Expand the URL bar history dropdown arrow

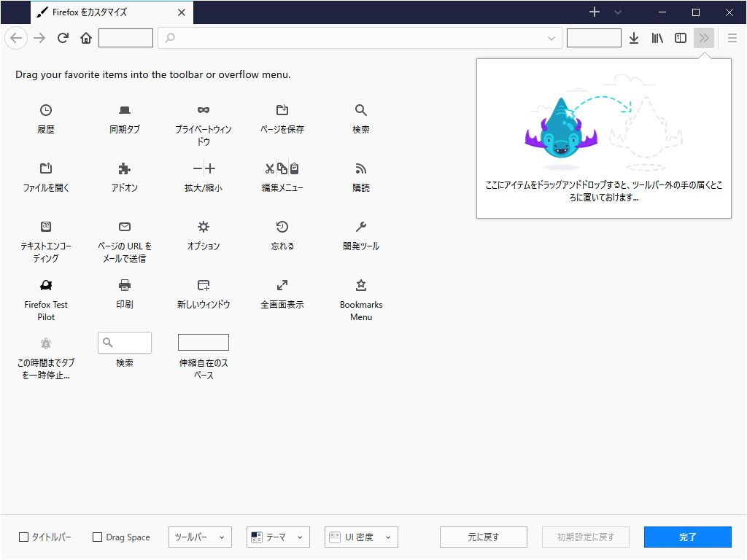pos(551,39)
